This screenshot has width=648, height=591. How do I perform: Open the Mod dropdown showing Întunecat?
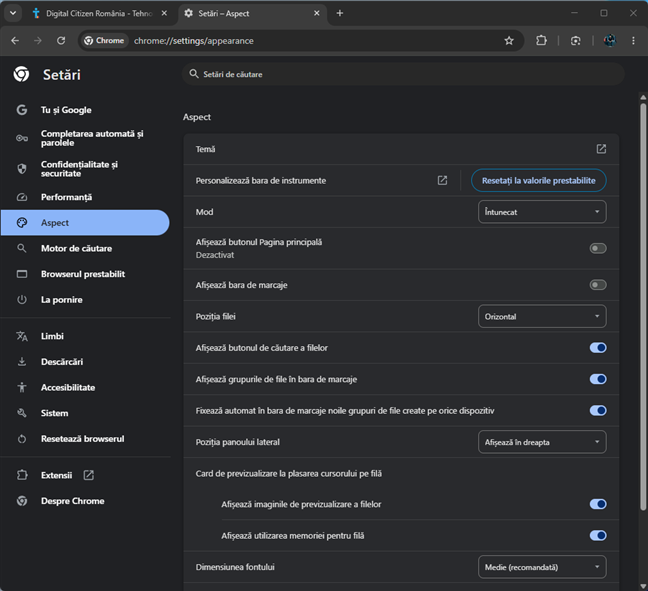(542, 212)
